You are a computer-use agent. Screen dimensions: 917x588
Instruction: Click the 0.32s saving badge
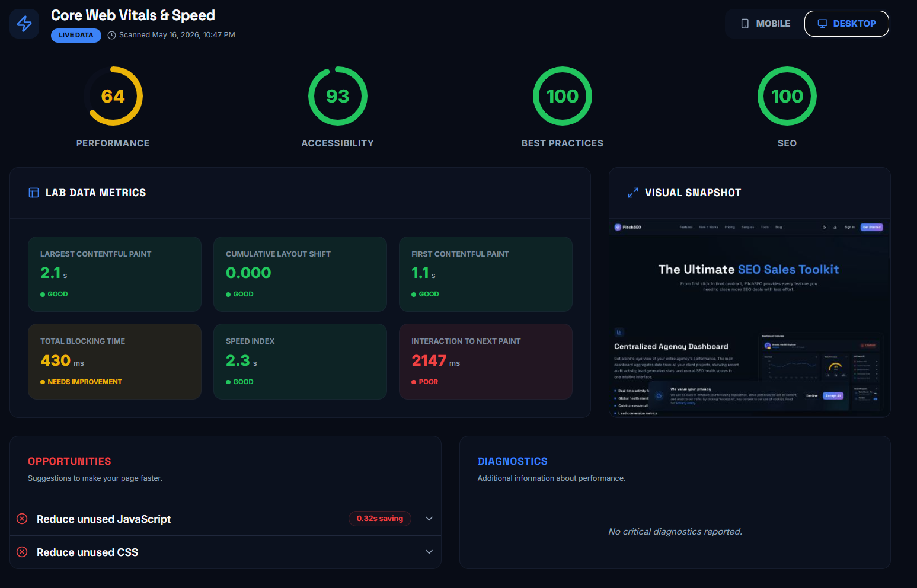(380, 519)
